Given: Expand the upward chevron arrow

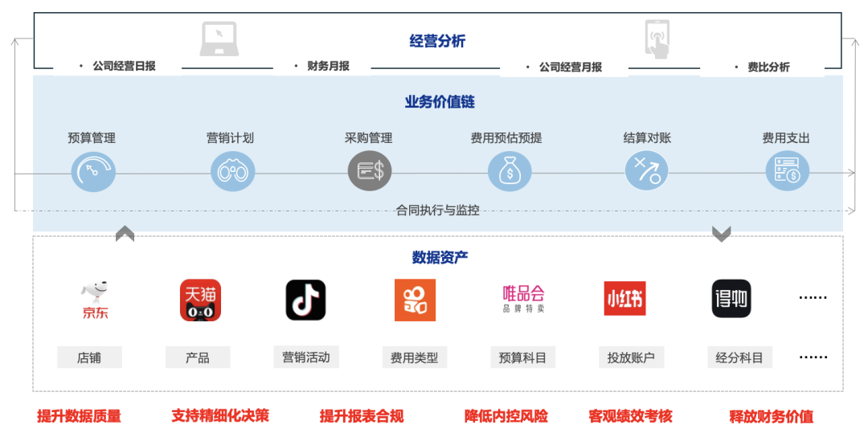Looking at the screenshot, I should pyautogui.click(x=125, y=234).
